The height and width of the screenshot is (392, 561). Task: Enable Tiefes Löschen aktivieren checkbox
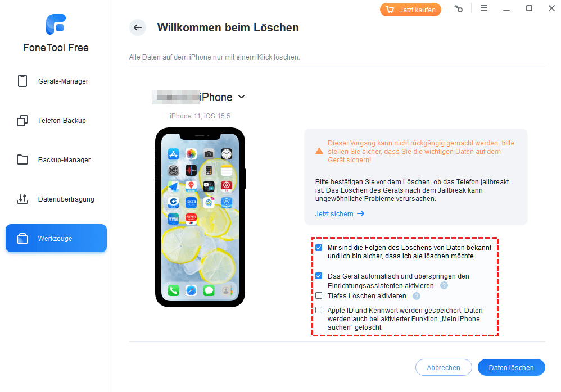(319, 295)
